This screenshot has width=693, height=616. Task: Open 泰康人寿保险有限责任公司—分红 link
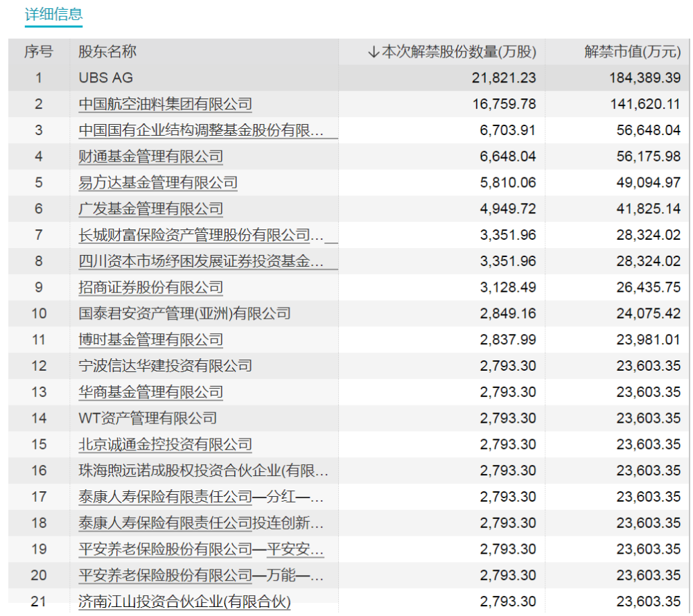pos(201,497)
